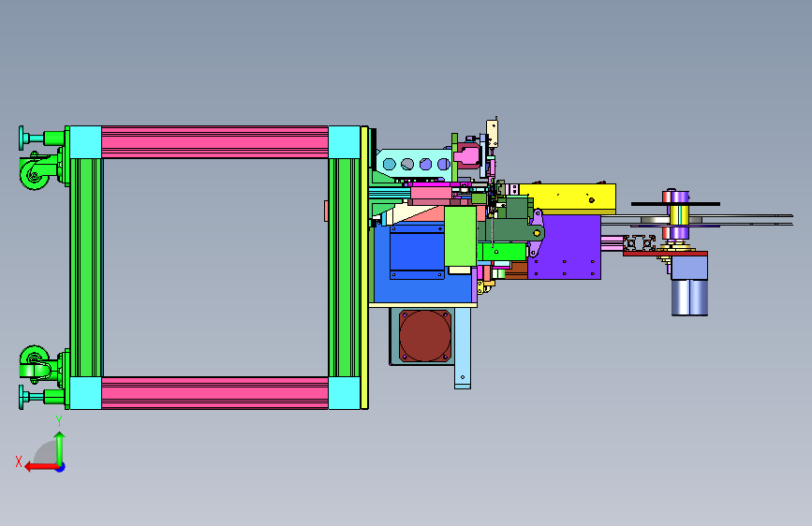
Task: Pick the bottom-left cyan corner block
Action: 86,393
